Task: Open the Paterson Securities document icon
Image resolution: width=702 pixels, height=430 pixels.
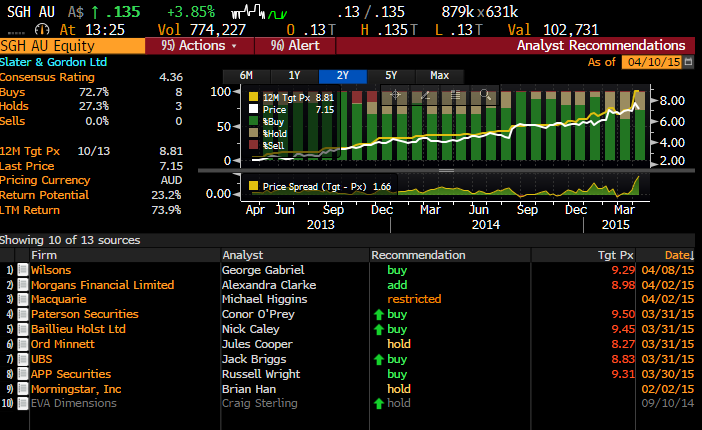Action: (x=22, y=314)
